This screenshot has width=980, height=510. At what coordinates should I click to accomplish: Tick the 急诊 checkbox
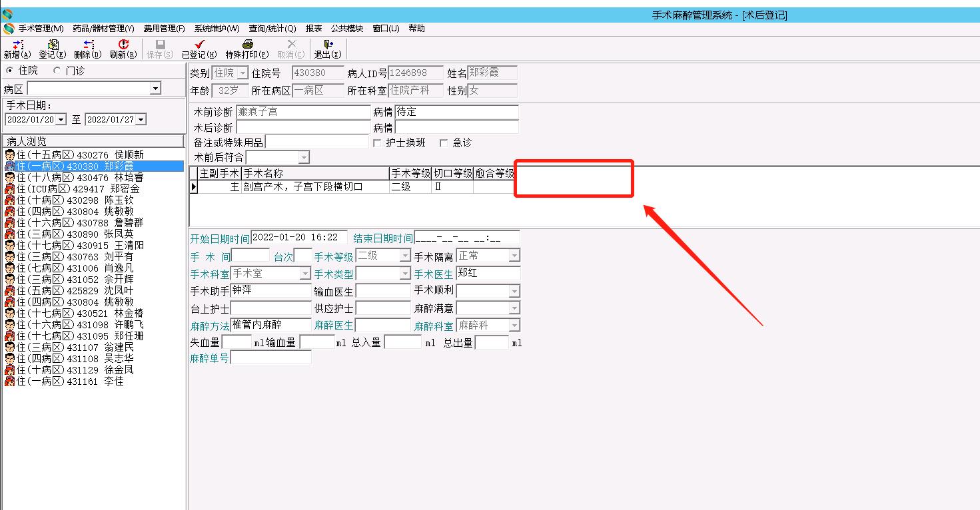444,143
